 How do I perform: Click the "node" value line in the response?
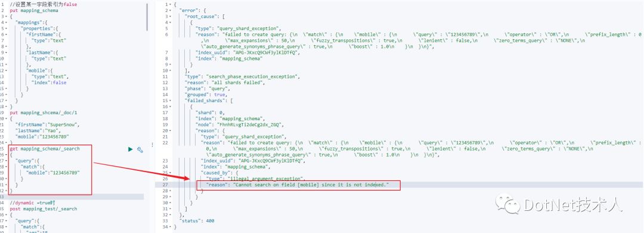(240, 125)
